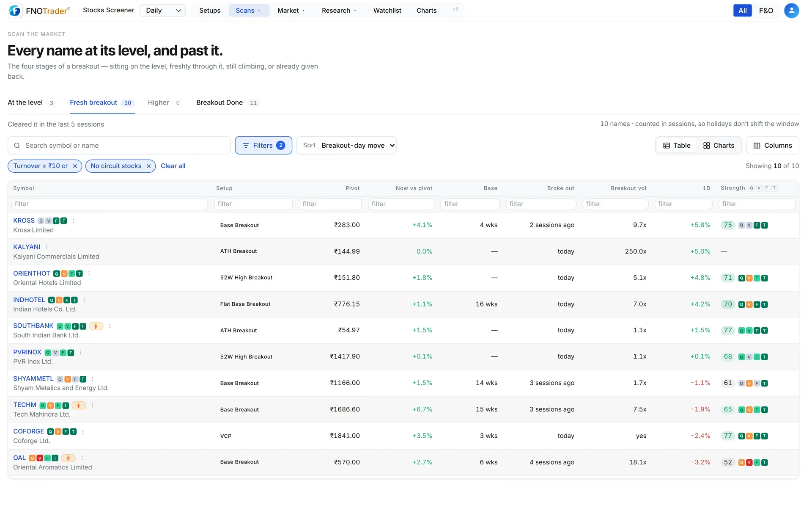The width and height of the screenshot is (812, 508).
Task: Open the user profile avatar
Action: (791, 11)
